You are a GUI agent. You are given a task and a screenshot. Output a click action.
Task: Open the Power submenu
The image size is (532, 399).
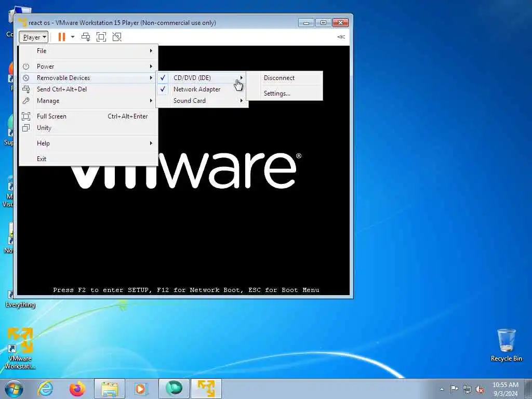click(89, 66)
